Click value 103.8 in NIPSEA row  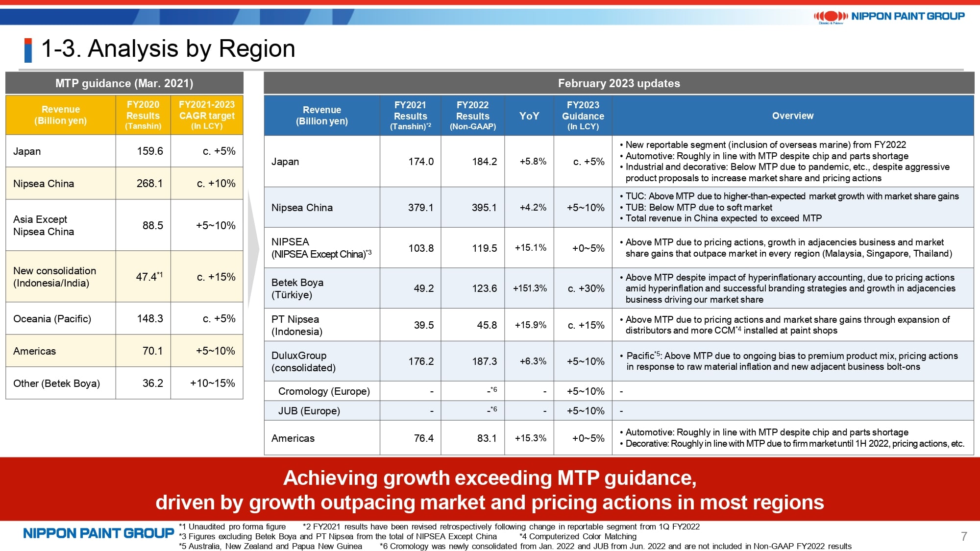(421, 248)
